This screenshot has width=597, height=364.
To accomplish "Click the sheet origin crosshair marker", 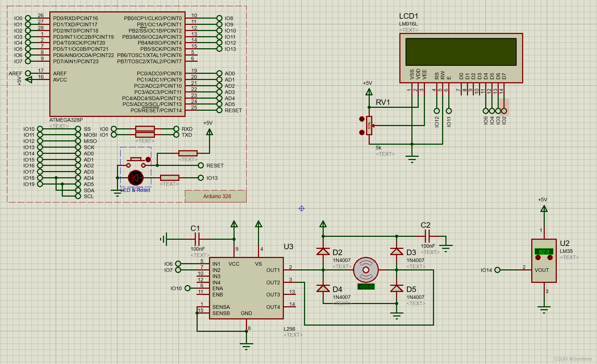I will (301, 208).
